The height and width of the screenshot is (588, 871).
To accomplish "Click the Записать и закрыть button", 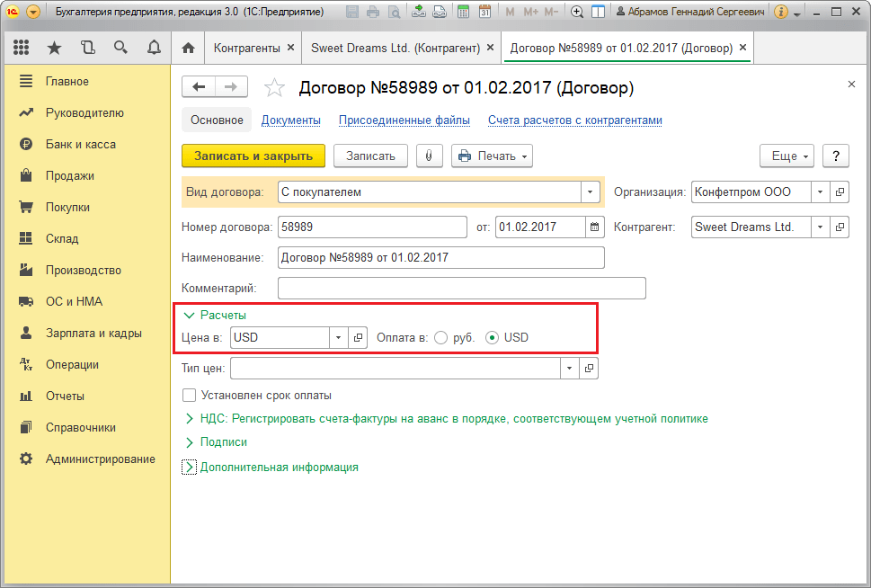I will (253, 156).
